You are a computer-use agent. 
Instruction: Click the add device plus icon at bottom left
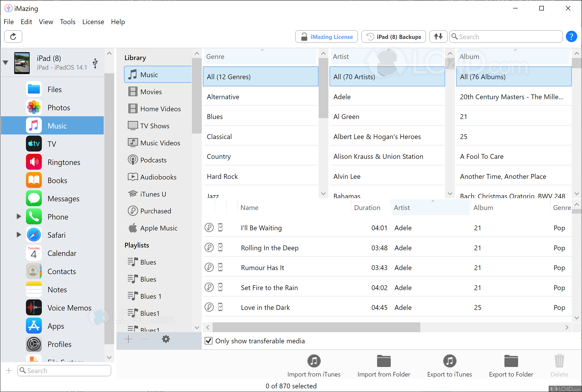(9, 370)
